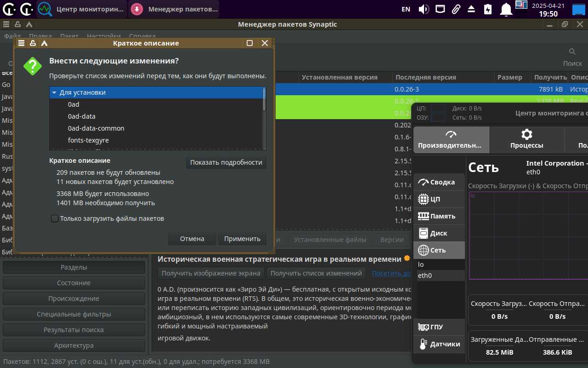Select '0ad-data' in the install list
This screenshot has width=588, height=368.
[x=82, y=116]
